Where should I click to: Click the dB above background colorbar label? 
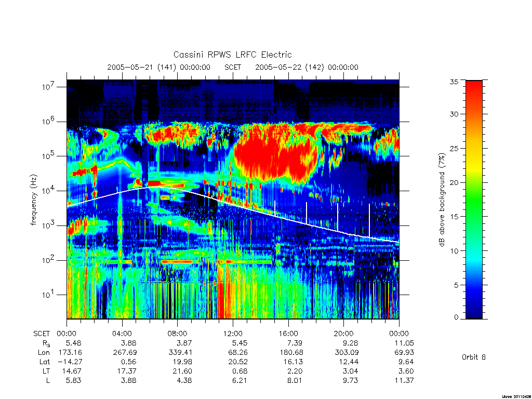[442, 200]
